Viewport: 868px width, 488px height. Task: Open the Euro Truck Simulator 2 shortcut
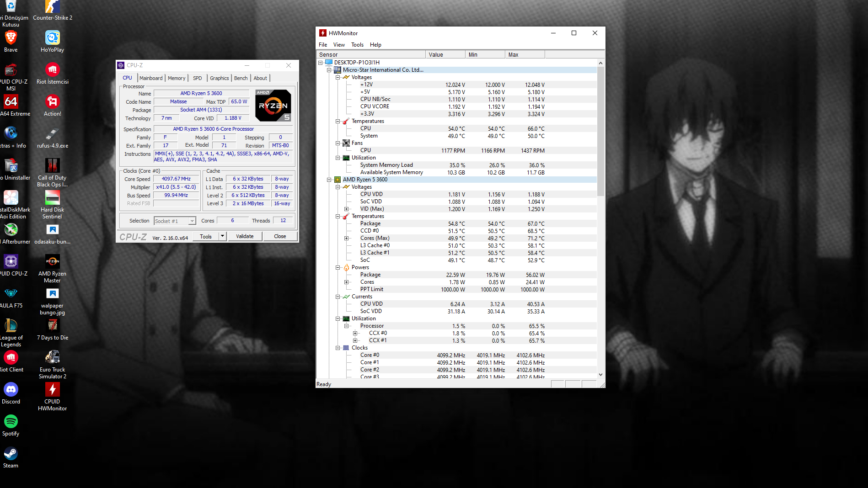tap(52, 365)
